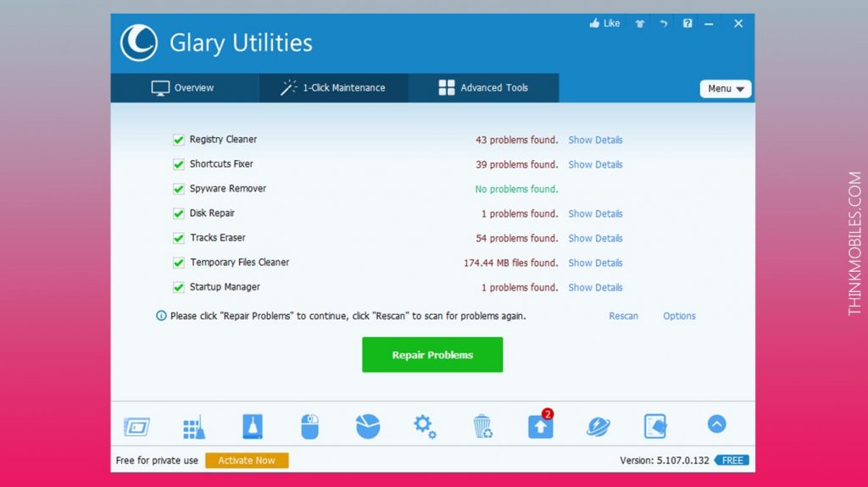Click the four-squares icon on Advanced Tools
868x487 pixels.
click(x=447, y=87)
